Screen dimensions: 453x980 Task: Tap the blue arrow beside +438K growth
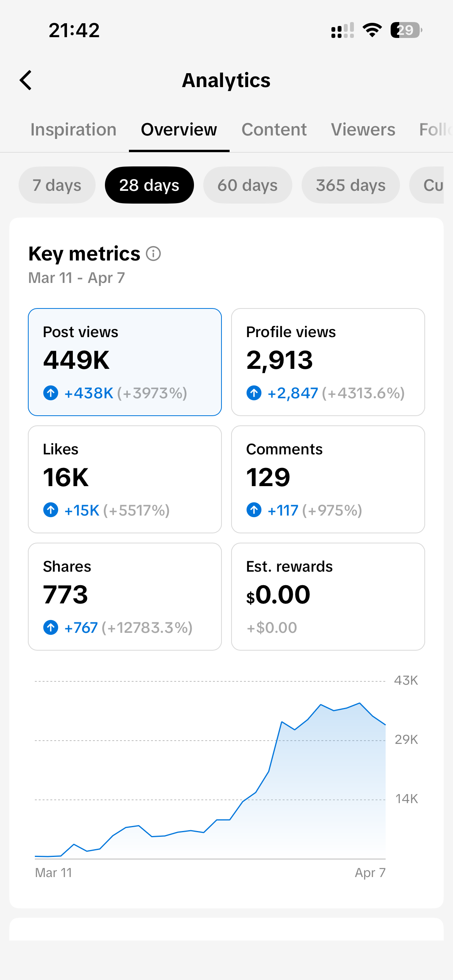51,393
